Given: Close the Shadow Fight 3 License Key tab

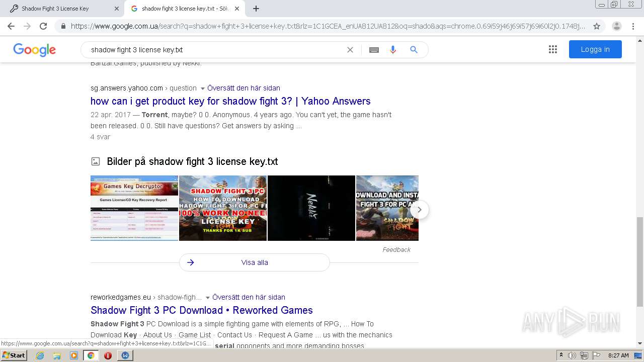Looking at the screenshot, I should (117, 9).
